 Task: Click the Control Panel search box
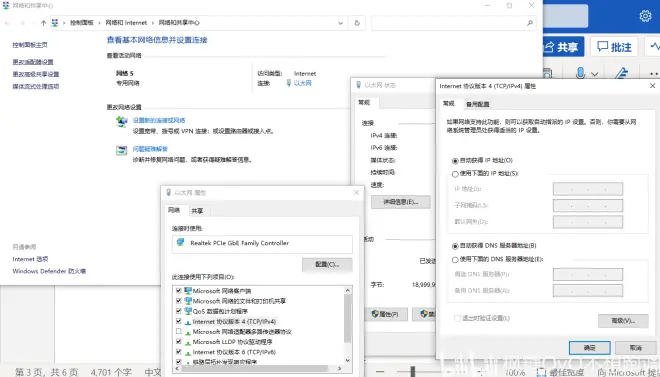click(454, 23)
